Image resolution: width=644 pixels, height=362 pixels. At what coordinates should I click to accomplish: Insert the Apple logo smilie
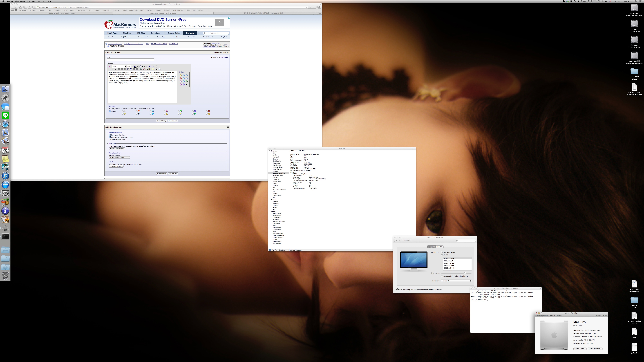pyautogui.click(x=187, y=84)
